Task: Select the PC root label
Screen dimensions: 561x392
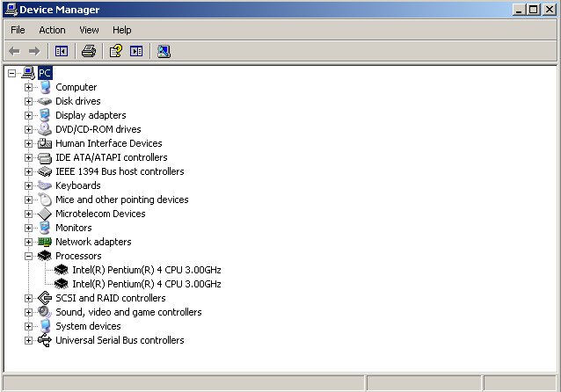Action: click(45, 73)
